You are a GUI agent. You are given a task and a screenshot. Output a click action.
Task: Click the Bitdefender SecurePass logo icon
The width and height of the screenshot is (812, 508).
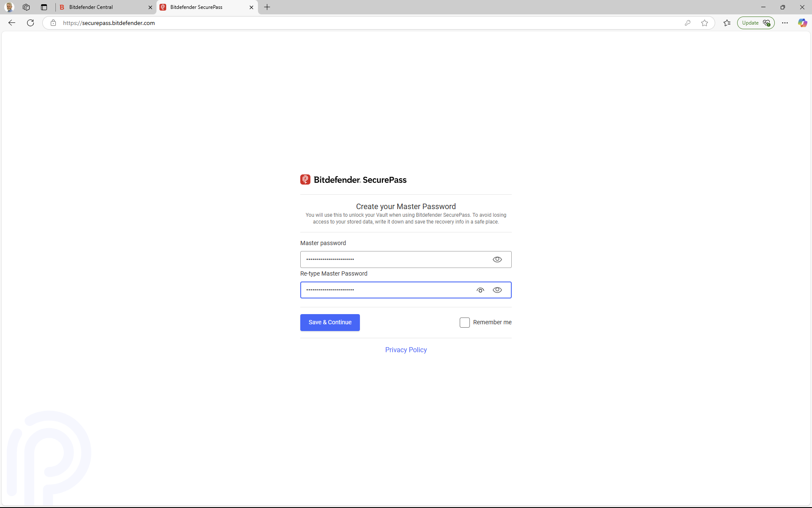[x=305, y=179]
